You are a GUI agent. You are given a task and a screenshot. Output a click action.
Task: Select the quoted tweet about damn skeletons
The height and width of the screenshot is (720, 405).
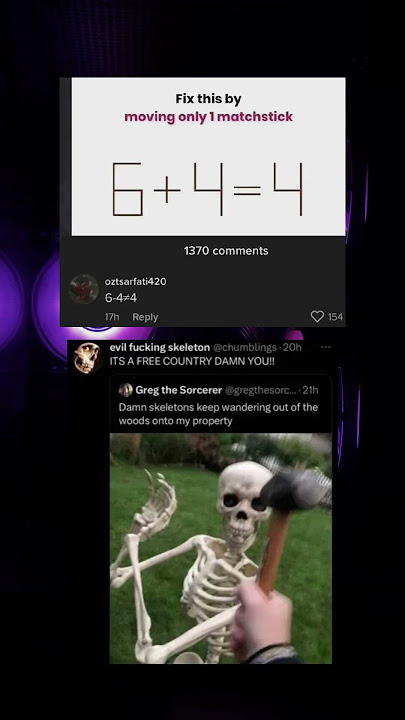[x=220, y=519]
